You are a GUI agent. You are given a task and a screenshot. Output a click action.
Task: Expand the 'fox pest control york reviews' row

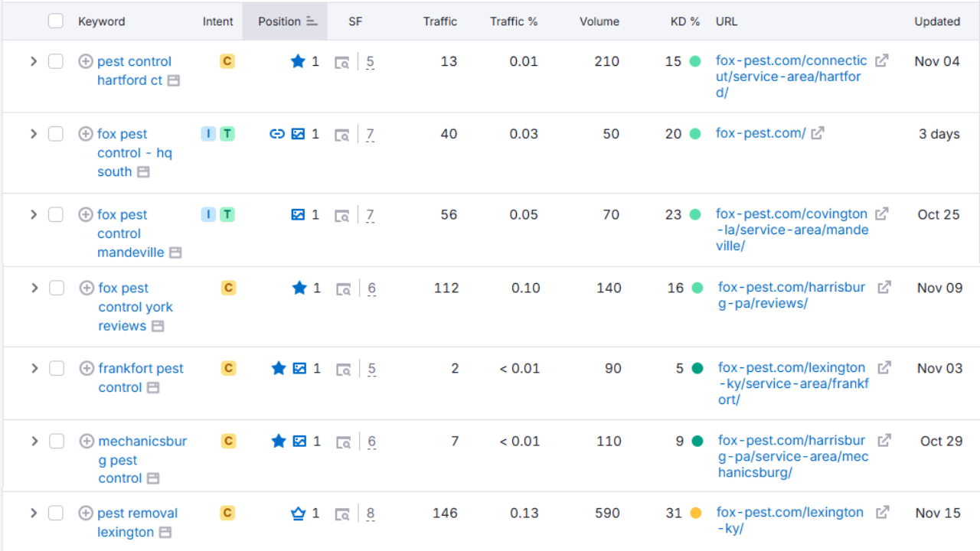pos(34,288)
